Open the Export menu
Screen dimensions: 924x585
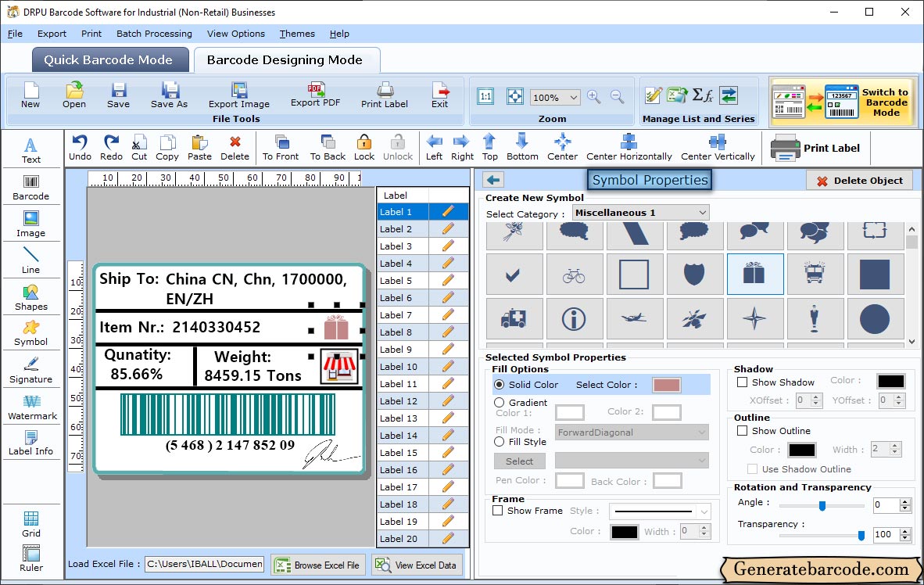[52, 34]
